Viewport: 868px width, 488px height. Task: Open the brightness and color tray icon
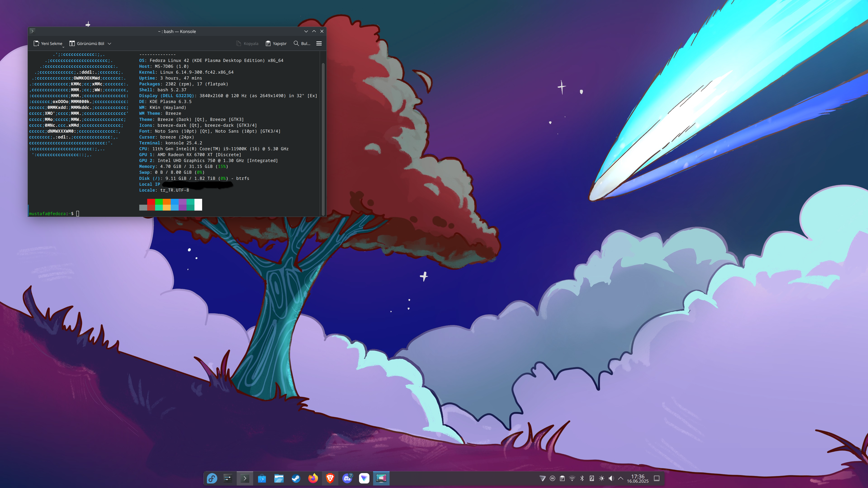(602, 478)
